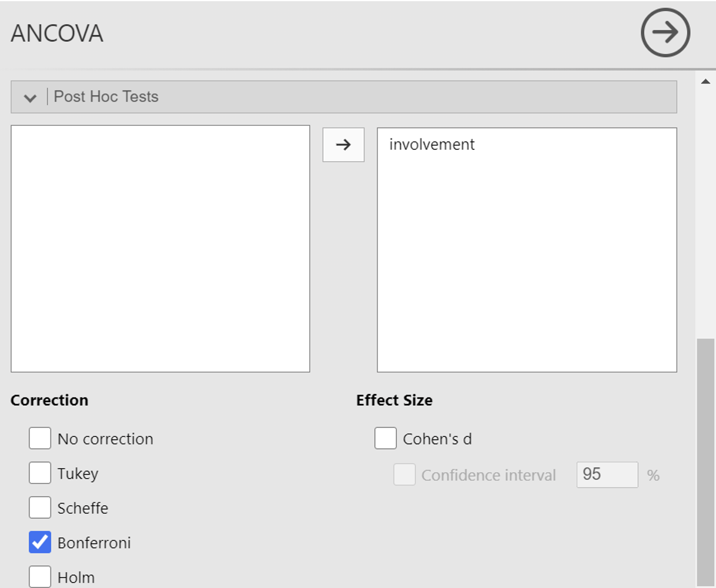Screen dimensions: 716x588
Task: Click the Confidence interval checkbox
Action: click(x=404, y=475)
